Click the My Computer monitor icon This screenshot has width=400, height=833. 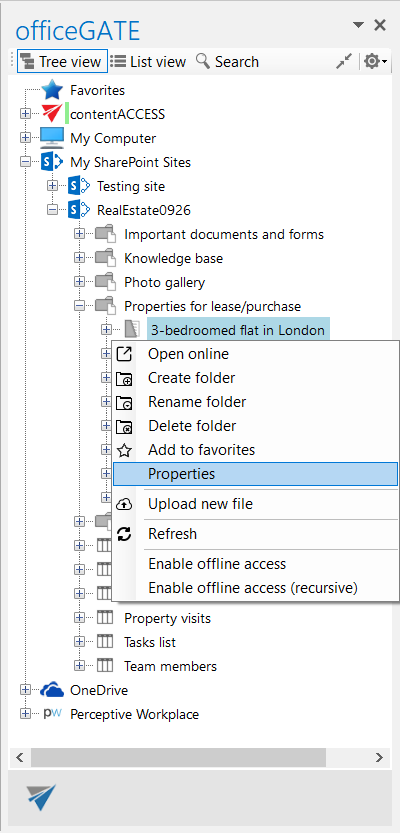52,138
